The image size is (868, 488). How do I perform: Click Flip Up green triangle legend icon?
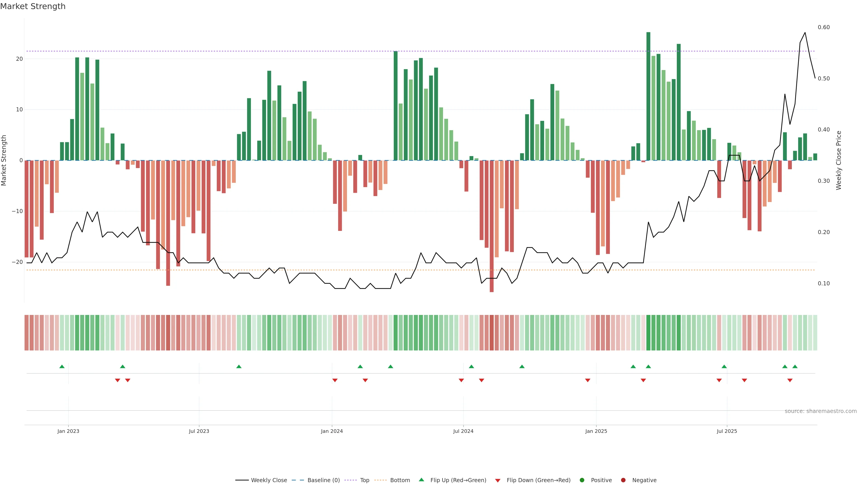(421, 480)
